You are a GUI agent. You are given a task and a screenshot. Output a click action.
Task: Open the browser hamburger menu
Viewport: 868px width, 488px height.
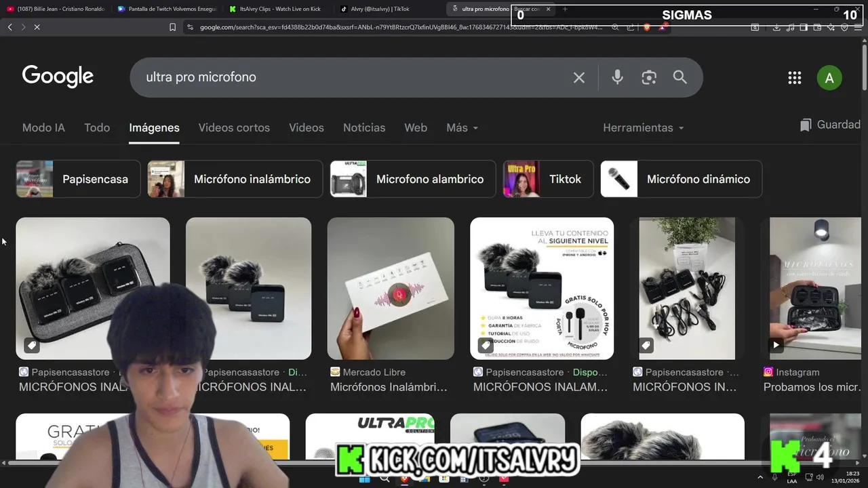tap(858, 27)
